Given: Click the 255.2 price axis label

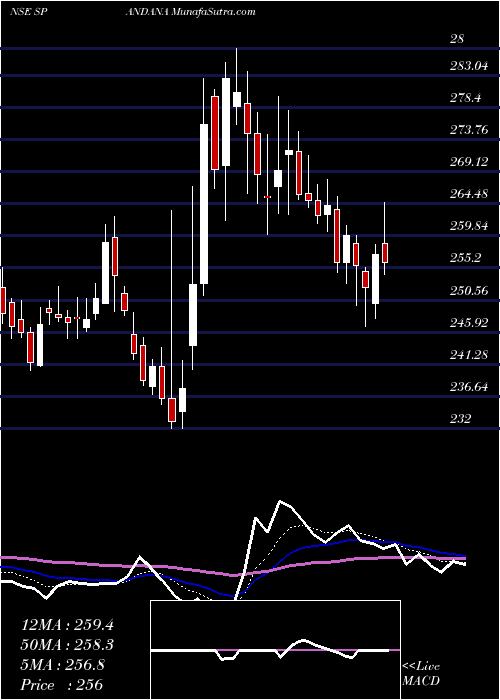Looking at the screenshot, I should (x=466, y=258).
